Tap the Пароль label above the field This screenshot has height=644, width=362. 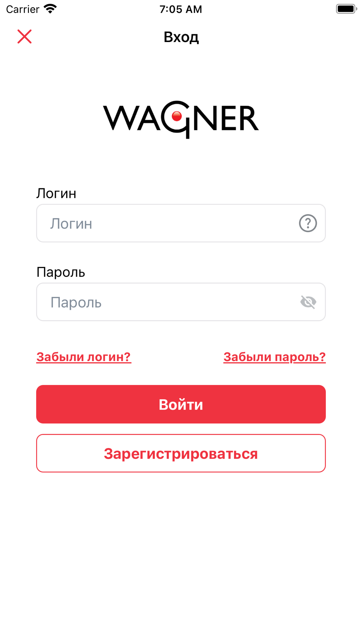[x=61, y=272]
